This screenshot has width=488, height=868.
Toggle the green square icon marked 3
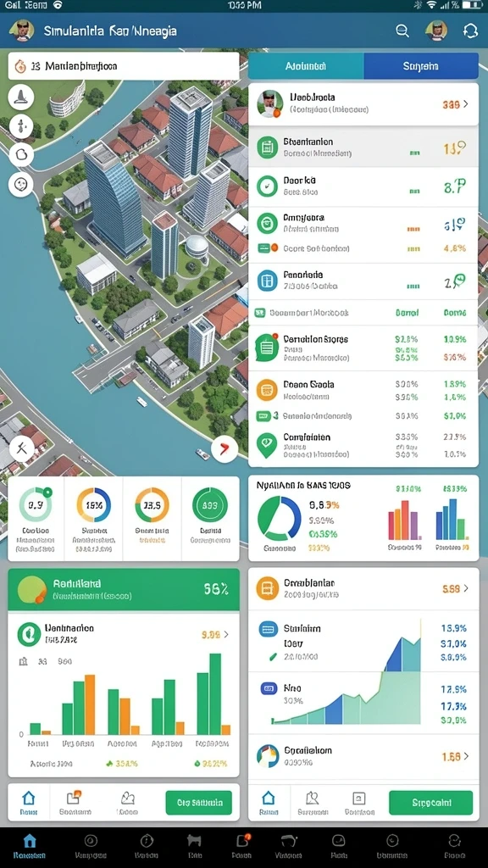click(x=266, y=415)
